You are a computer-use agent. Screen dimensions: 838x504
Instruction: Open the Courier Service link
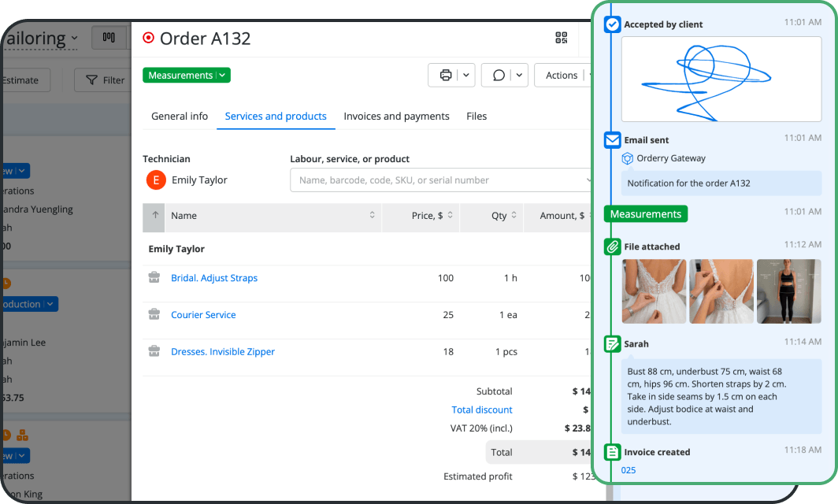[x=203, y=315]
